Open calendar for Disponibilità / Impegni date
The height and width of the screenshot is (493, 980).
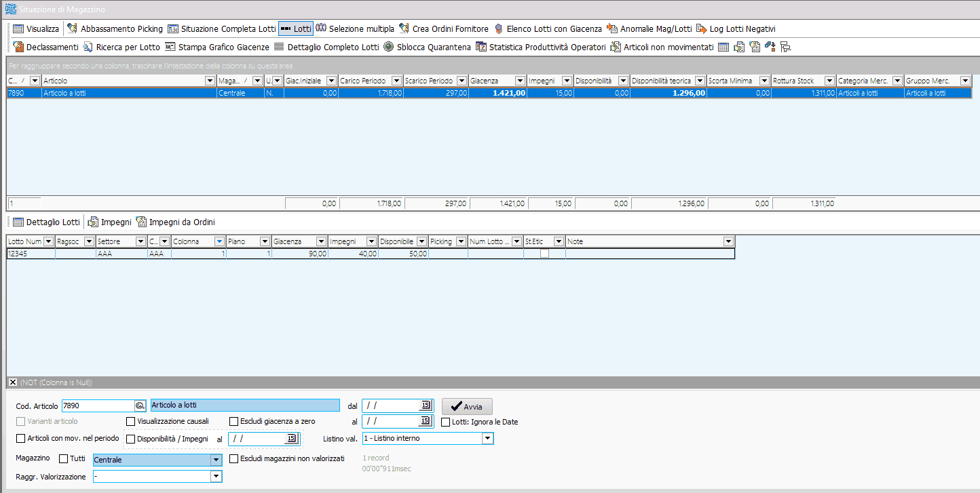click(291, 439)
